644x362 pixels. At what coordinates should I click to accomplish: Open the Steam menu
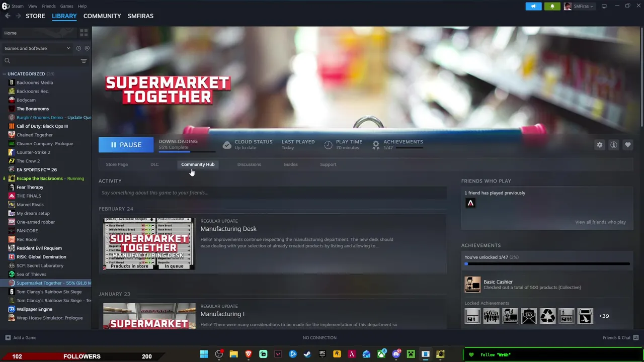(x=18, y=6)
